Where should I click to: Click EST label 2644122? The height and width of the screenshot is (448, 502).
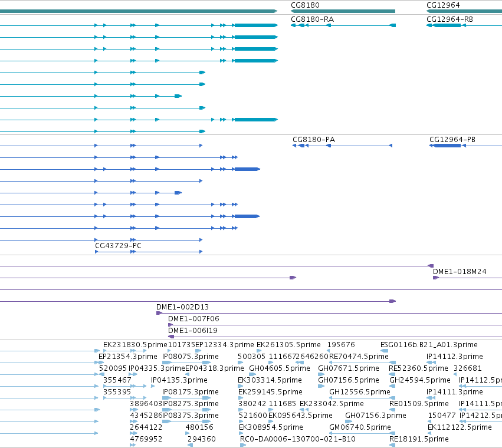click(146, 427)
